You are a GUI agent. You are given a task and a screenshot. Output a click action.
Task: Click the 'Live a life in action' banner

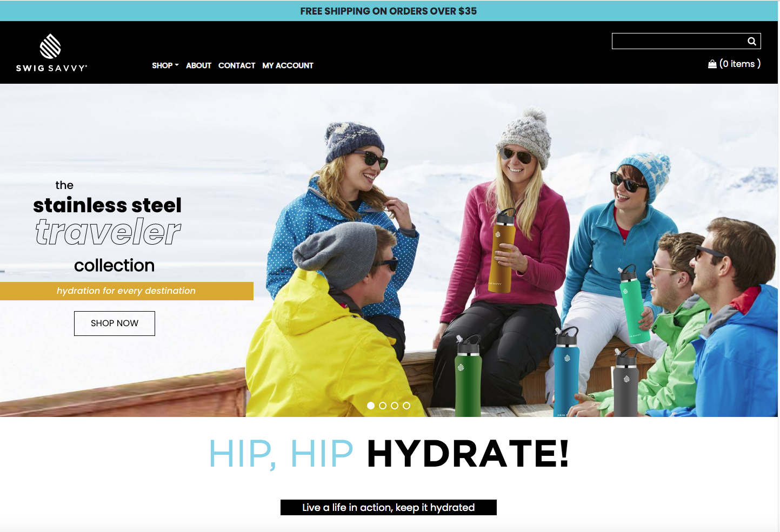pyautogui.click(x=389, y=508)
